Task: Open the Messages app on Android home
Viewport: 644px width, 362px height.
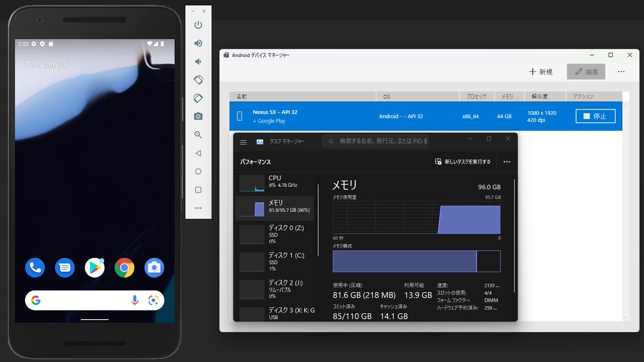Action: [65, 267]
